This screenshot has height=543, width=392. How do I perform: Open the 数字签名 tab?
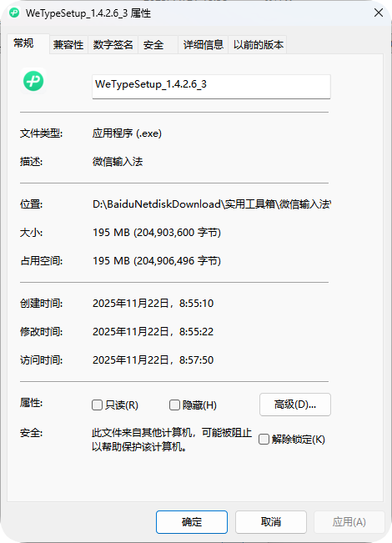(x=113, y=45)
